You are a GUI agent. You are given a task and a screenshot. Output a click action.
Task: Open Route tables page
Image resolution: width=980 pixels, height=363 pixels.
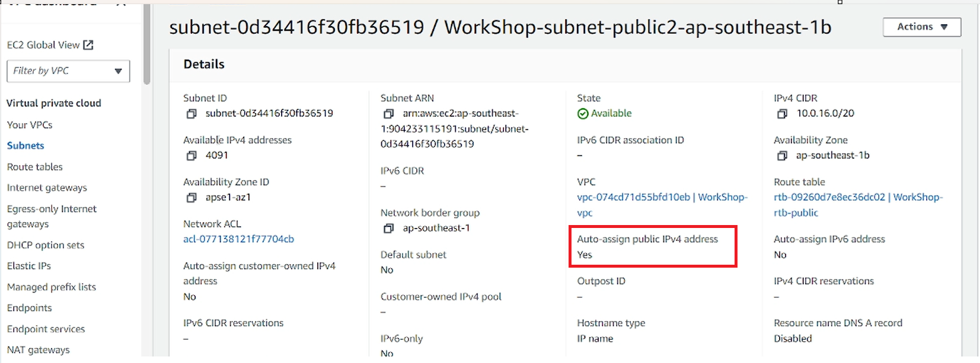click(x=35, y=167)
